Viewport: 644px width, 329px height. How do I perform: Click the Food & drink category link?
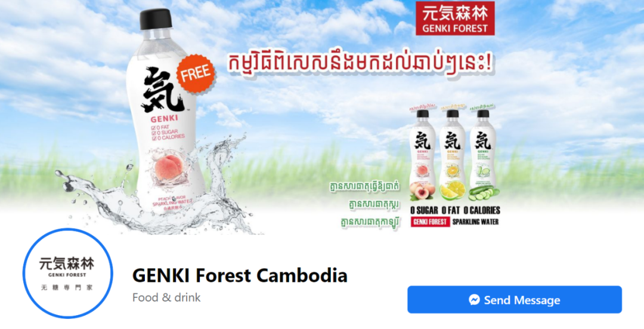[x=166, y=297]
